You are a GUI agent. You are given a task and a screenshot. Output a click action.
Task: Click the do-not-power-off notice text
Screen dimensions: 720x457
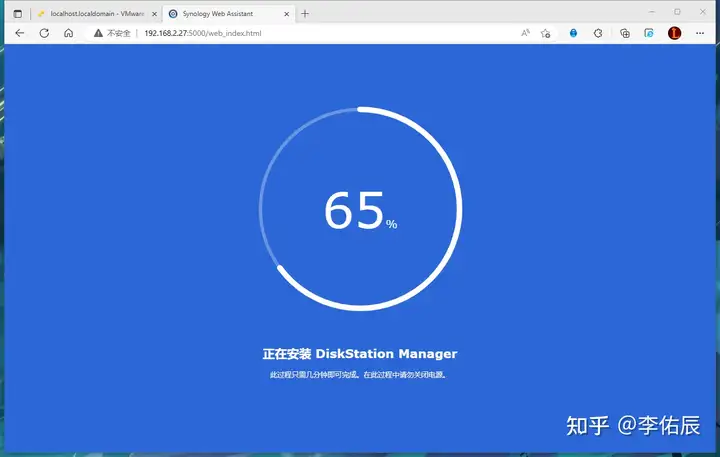[358, 375]
